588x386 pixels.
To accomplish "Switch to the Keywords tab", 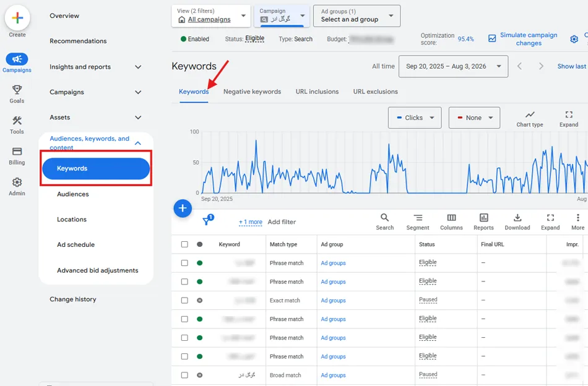I will point(194,92).
